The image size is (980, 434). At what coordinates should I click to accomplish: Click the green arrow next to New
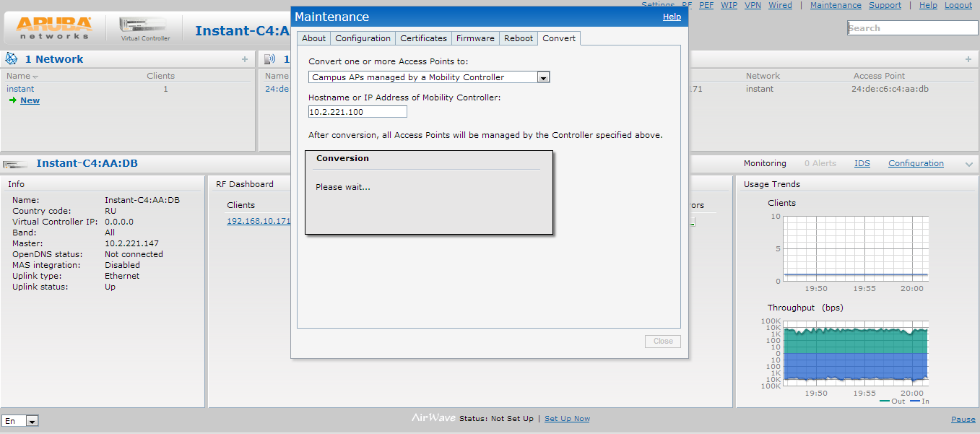12,100
